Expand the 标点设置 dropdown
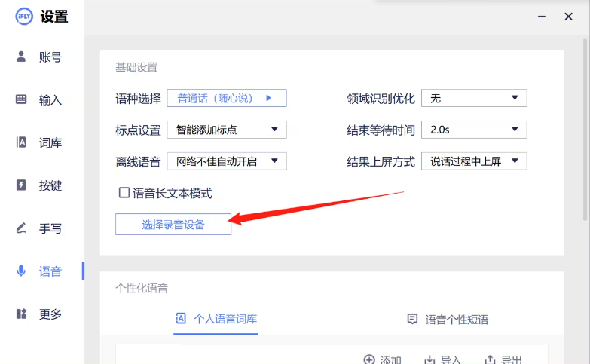This screenshot has width=590, height=364. click(x=227, y=130)
